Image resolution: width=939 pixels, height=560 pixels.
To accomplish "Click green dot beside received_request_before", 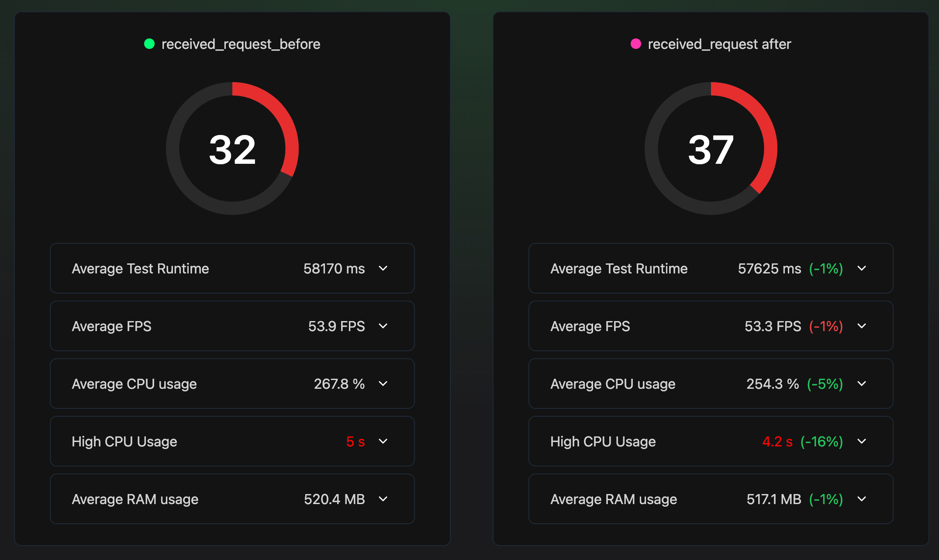I will pos(149,44).
